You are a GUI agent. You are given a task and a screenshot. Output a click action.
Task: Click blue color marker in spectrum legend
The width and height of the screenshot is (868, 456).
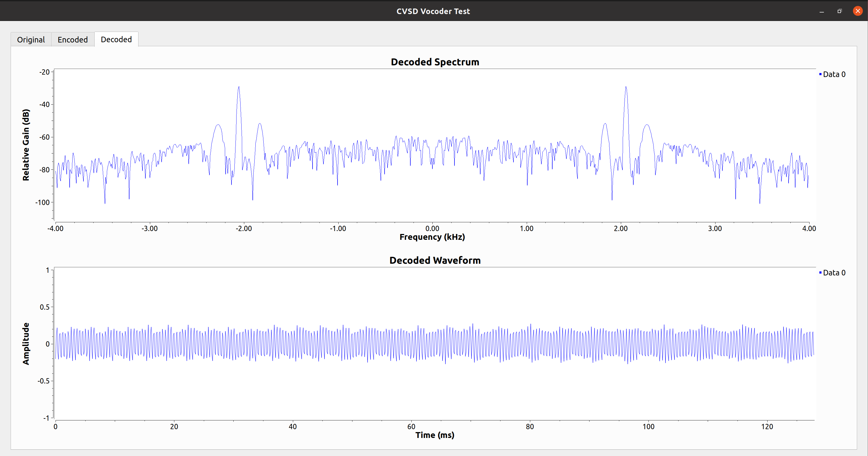coord(820,74)
